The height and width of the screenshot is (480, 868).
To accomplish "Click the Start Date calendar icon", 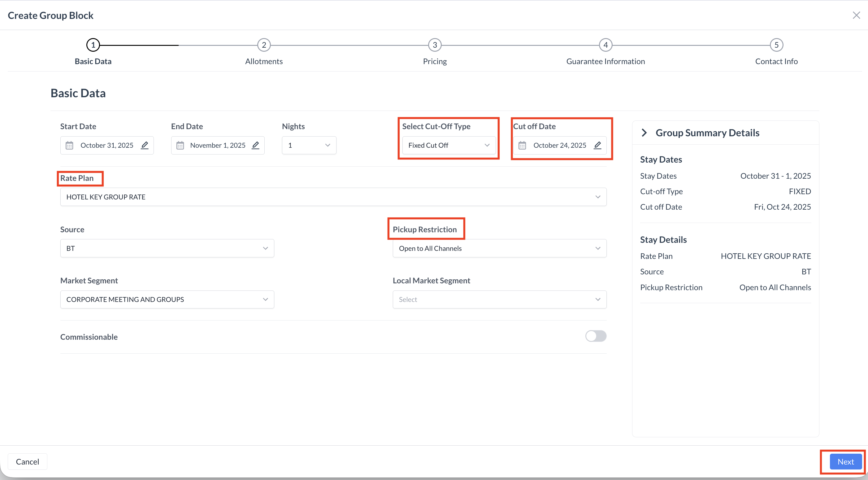I will [x=69, y=145].
